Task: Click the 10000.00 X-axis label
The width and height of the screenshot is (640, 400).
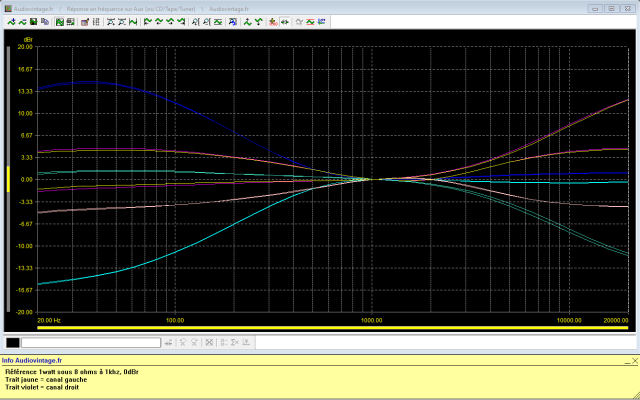Action: tap(569, 320)
